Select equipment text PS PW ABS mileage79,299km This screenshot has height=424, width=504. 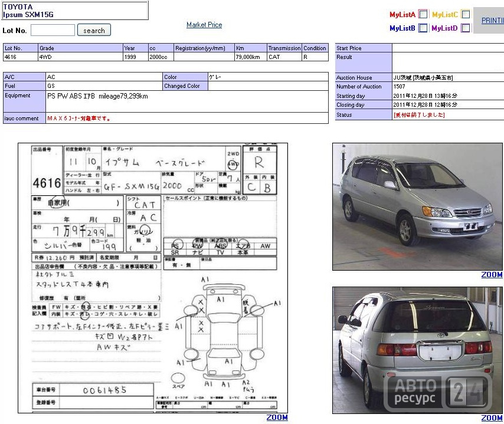[x=97, y=96]
